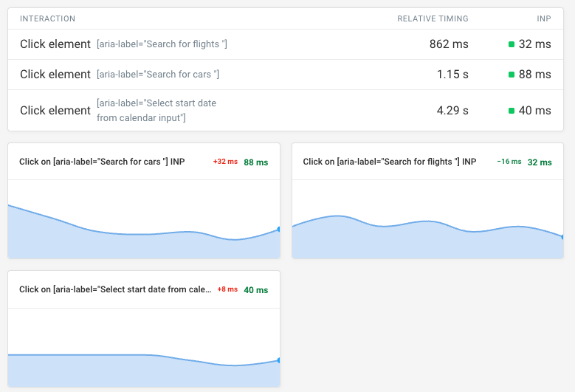Screen dimensions: 575x392
Task: Click the green status dot beside 32 ms
Action: pos(512,44)
